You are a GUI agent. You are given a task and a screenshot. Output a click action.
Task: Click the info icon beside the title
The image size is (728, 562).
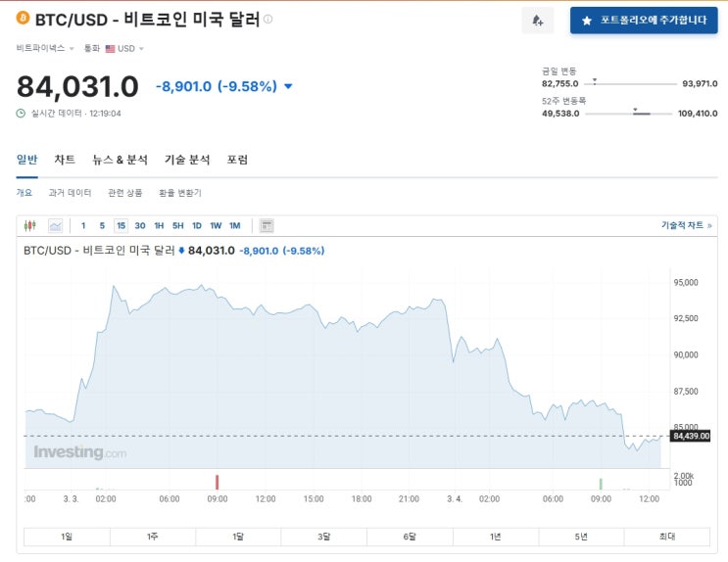point(268,19)
